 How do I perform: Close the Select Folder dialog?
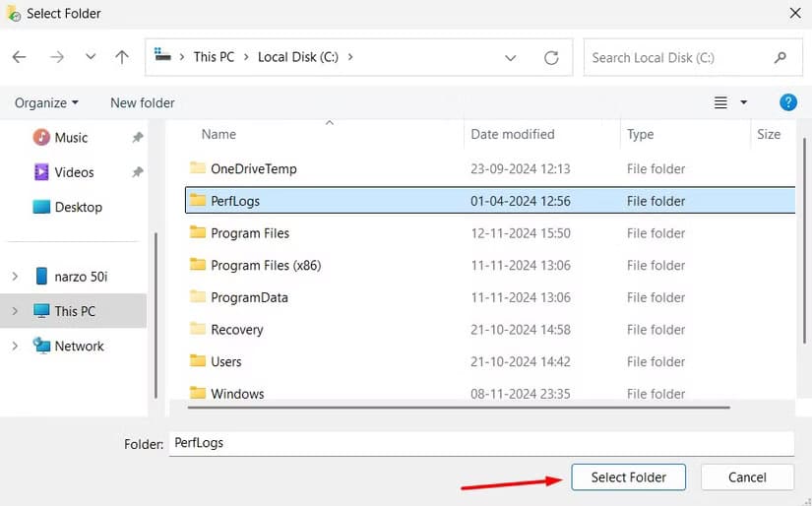[x=795, y=13]
